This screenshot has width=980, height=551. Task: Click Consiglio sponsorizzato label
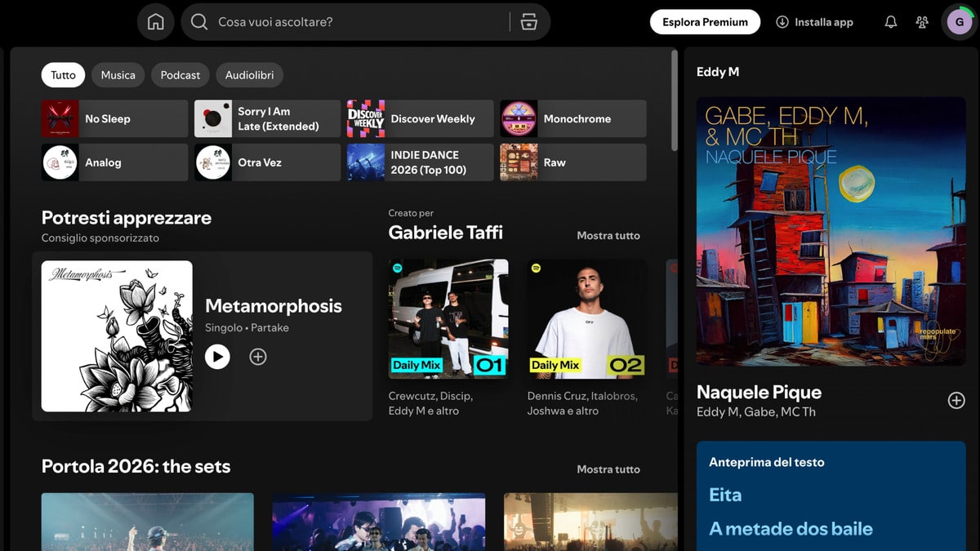[100, 238]
